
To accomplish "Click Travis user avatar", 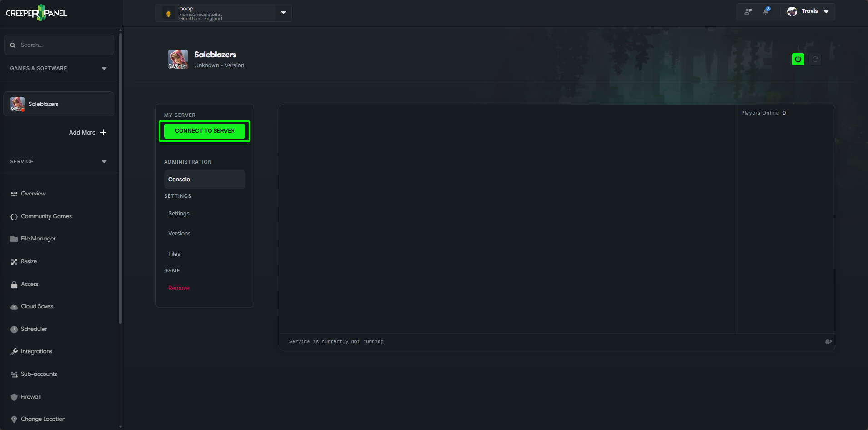I will [x=792, y=11].
